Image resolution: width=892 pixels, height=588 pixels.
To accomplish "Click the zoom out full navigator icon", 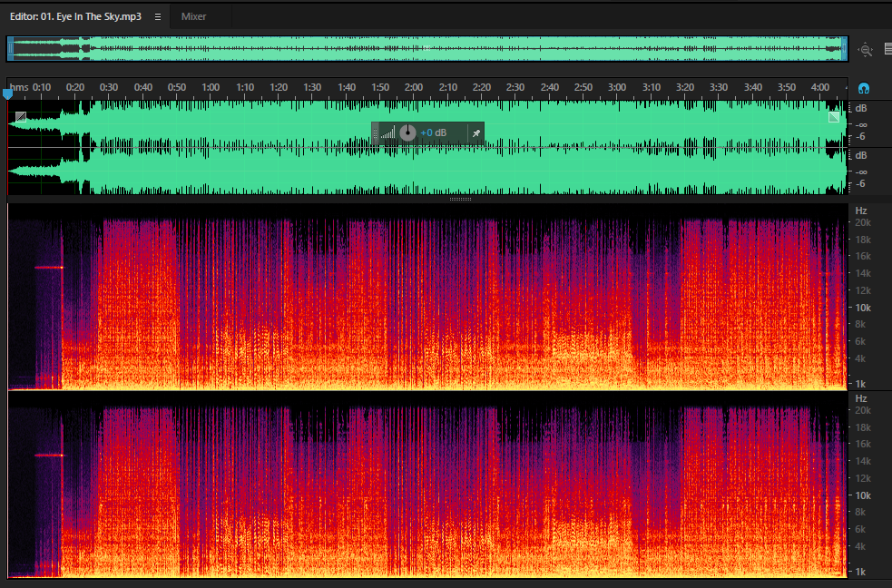I will click(x=866, y=50).
